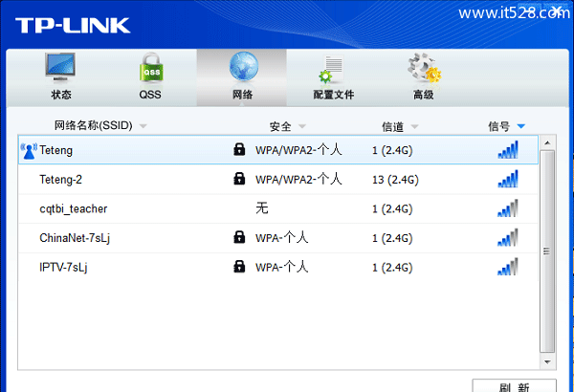Click channel 1 (2.4G) for cqtbi_teacher
This screenshot has width=574, height=392.
pyautogui.click(x=392, y=209)
